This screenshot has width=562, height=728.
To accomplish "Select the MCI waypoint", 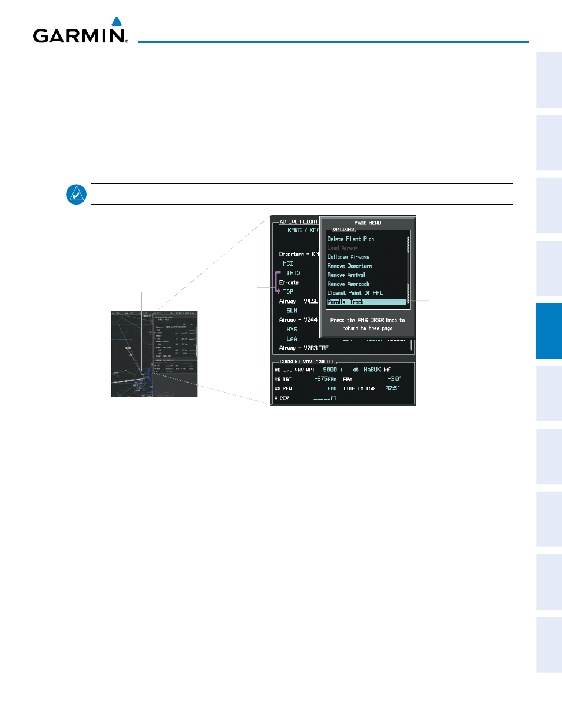I will (288, 263).
